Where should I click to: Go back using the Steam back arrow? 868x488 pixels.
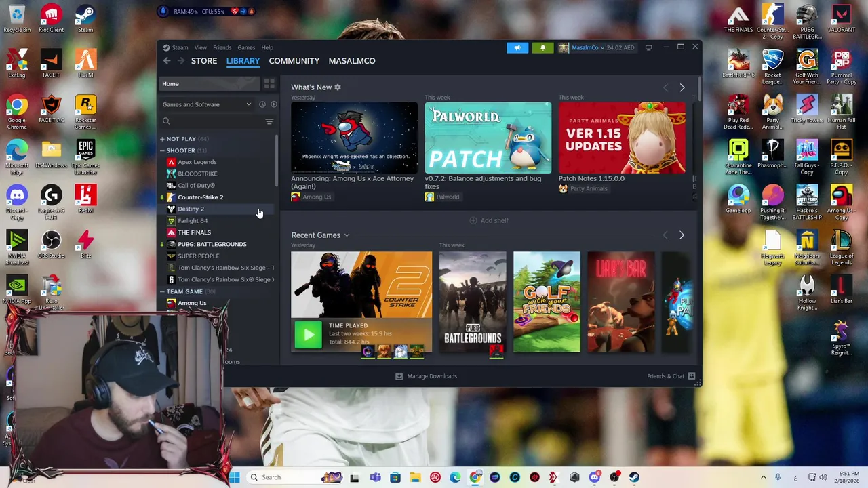167,61
